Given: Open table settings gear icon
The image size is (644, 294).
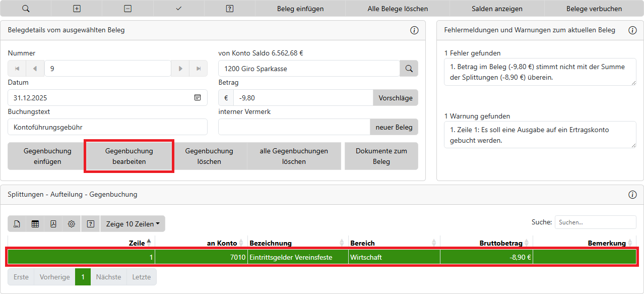Looking at the screenshot, I should point(72,224).
